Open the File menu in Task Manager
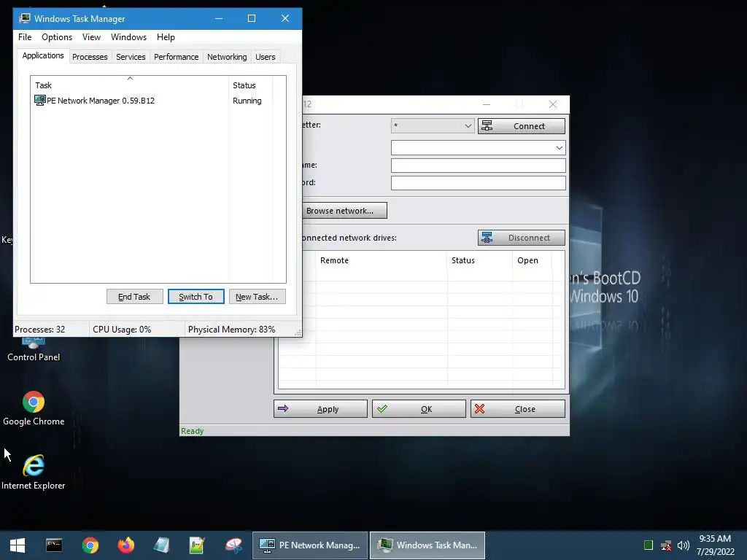The height and width of the screenshot is (560, 747). pos(25,37)
